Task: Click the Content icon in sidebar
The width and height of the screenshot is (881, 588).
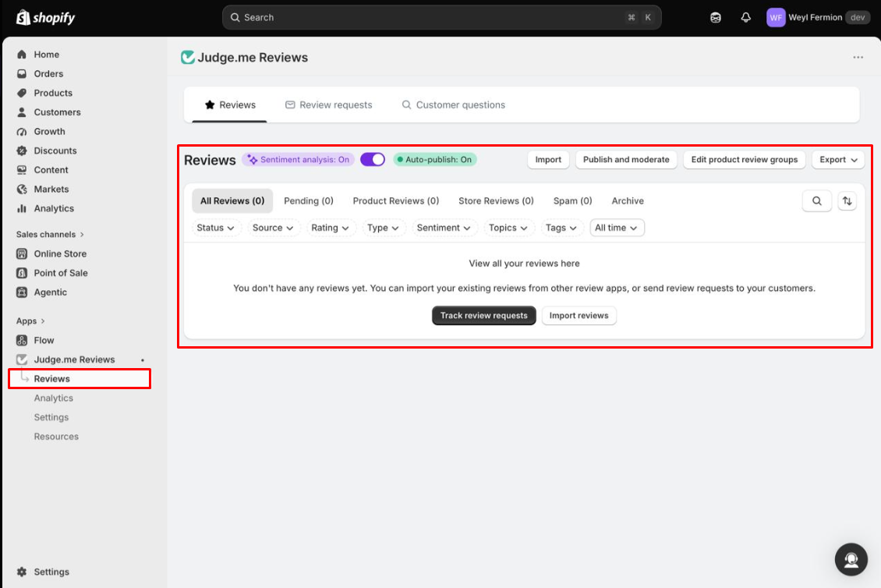Action: [22, 170]
